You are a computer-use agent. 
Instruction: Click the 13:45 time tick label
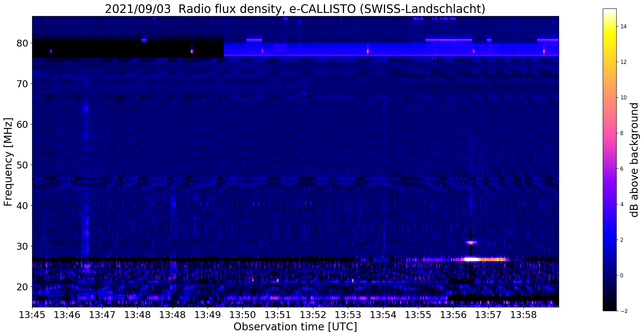click(32, 315)
